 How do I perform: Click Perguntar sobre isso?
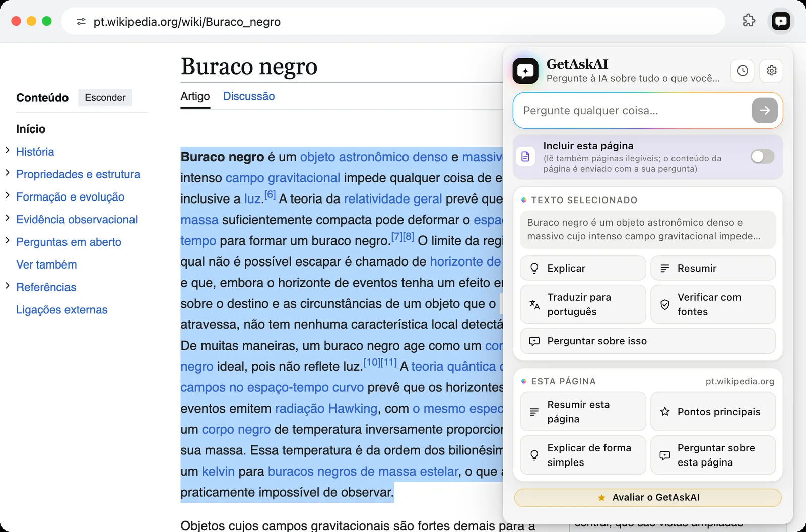point(648,341)
